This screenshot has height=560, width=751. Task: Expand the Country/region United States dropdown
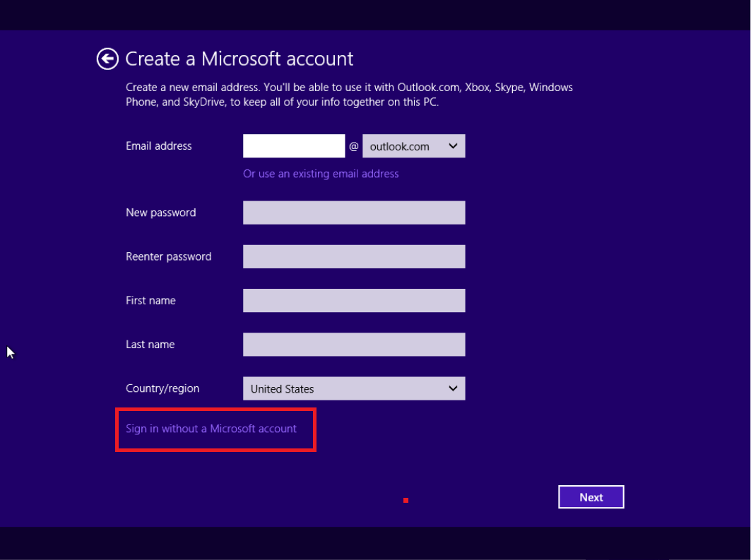pyautogui.click(x=354, y=388)
